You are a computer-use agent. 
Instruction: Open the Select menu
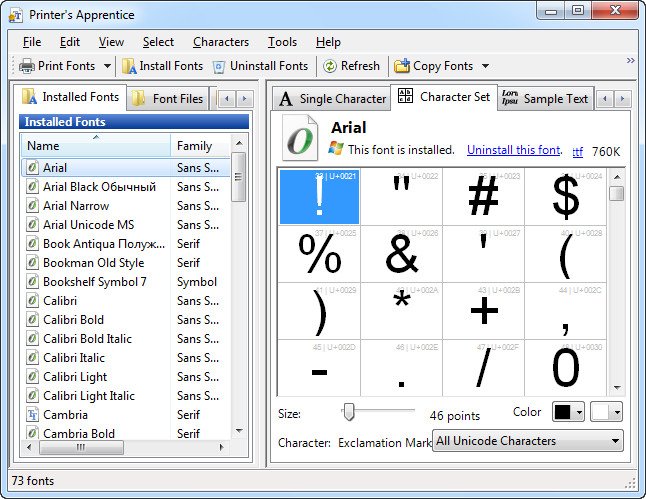[x=158, y=42]
